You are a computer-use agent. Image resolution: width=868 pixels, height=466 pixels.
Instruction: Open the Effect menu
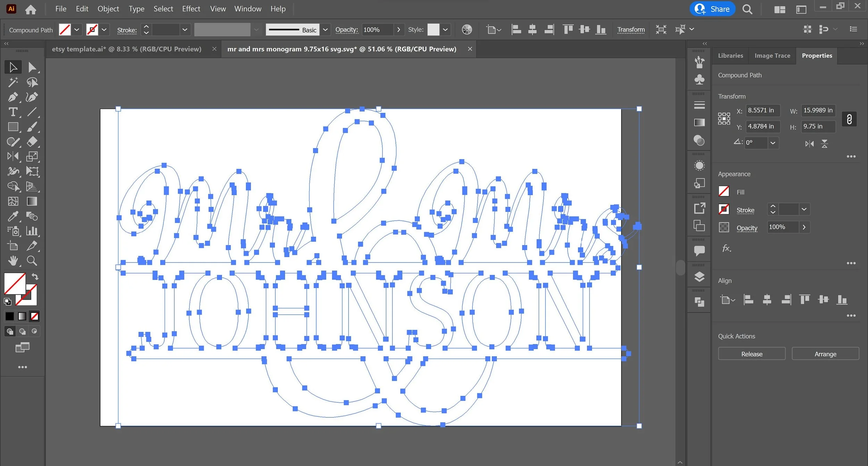point(191,9)
